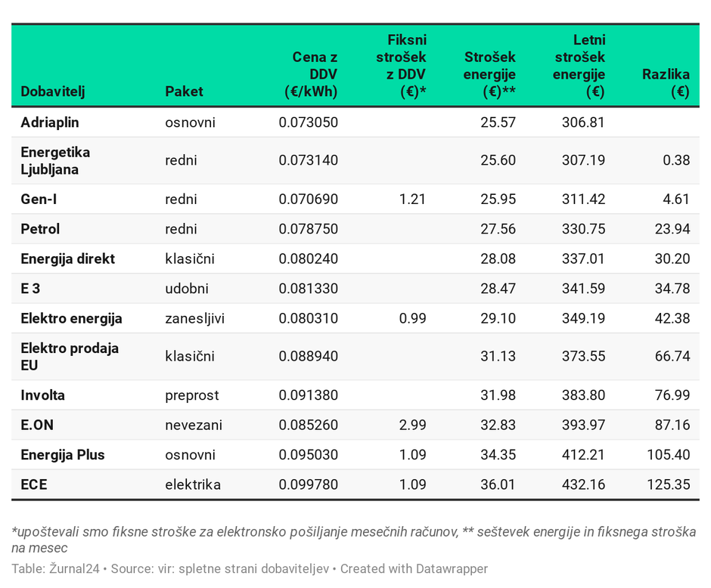Screen dimensions: 711x588
Task: Click the Energetika Ljubljana supplier name
Action: (55, 160)
